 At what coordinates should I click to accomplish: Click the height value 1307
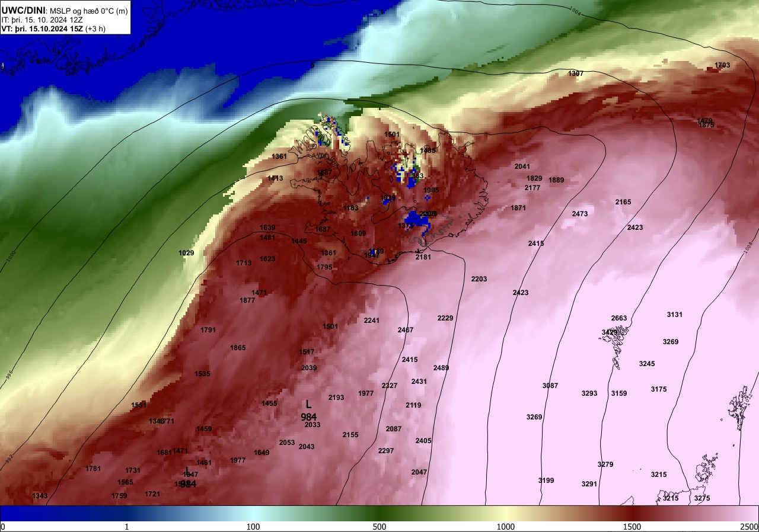click(x=576, y=73)
